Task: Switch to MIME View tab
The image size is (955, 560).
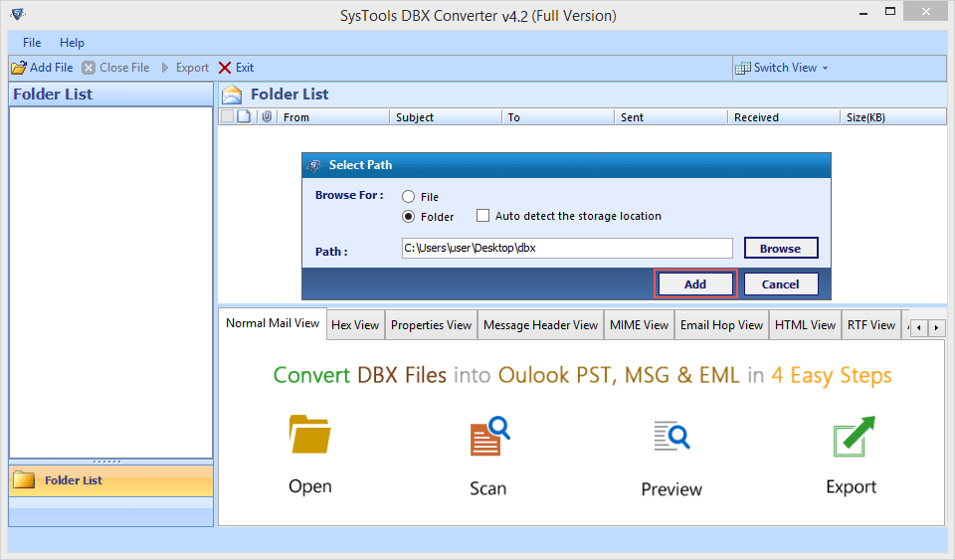Action: [x=639, y=325]
